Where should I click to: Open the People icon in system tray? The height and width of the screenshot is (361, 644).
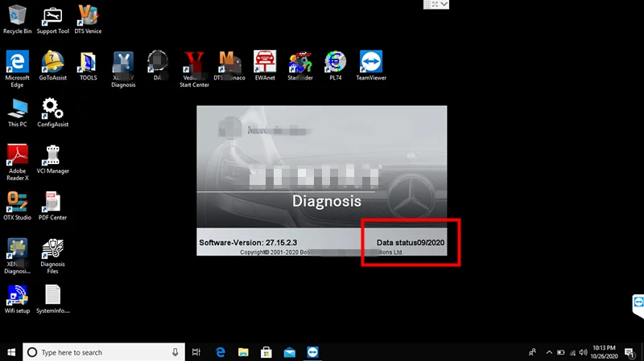coord(532,352)
